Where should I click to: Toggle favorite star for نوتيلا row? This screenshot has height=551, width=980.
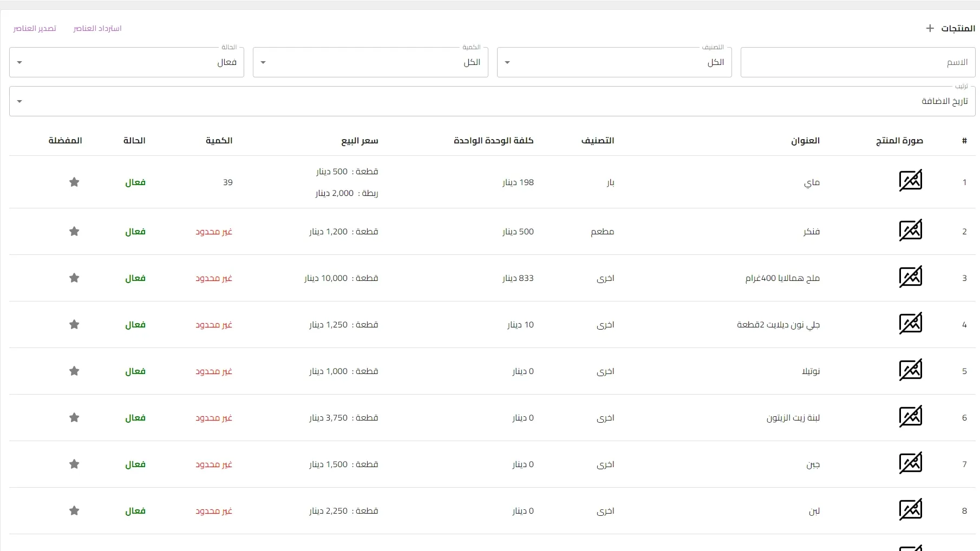point(74,371)
